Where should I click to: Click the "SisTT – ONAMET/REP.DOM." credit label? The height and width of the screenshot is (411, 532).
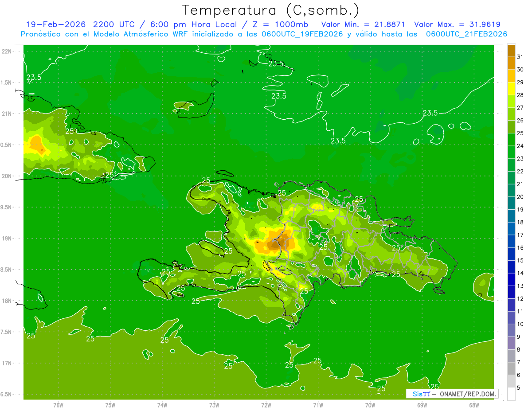pyautogui.click(x=452, y=394)
